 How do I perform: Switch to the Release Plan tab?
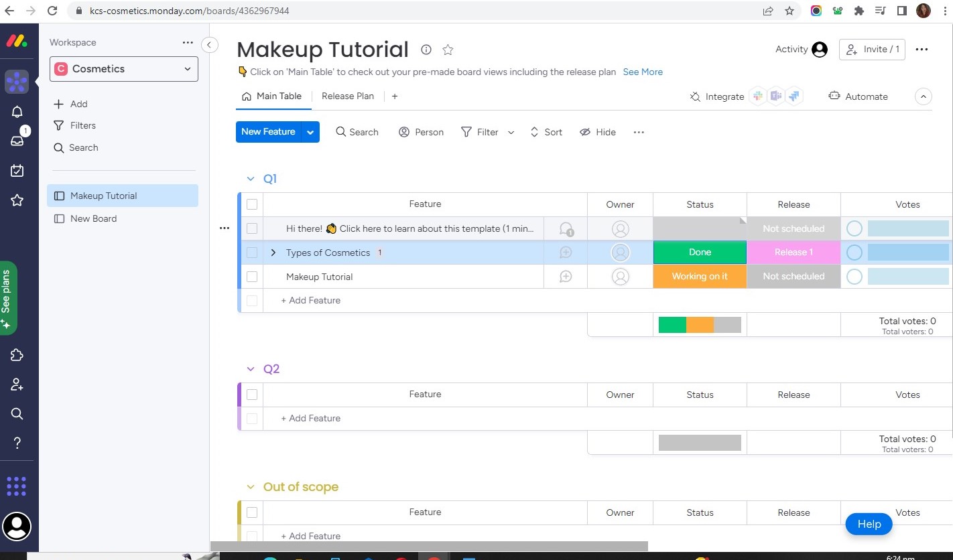[x=348, y=96]
